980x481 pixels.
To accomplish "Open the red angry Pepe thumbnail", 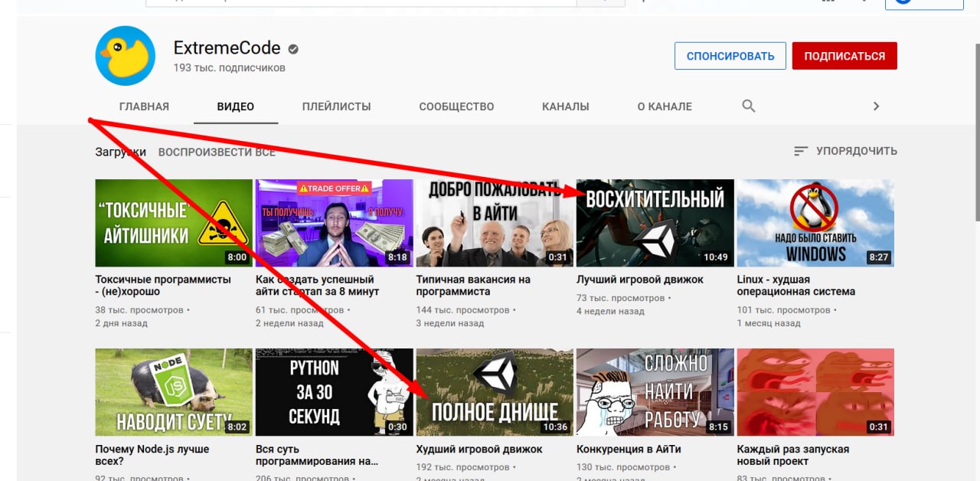I will [815, 392].
